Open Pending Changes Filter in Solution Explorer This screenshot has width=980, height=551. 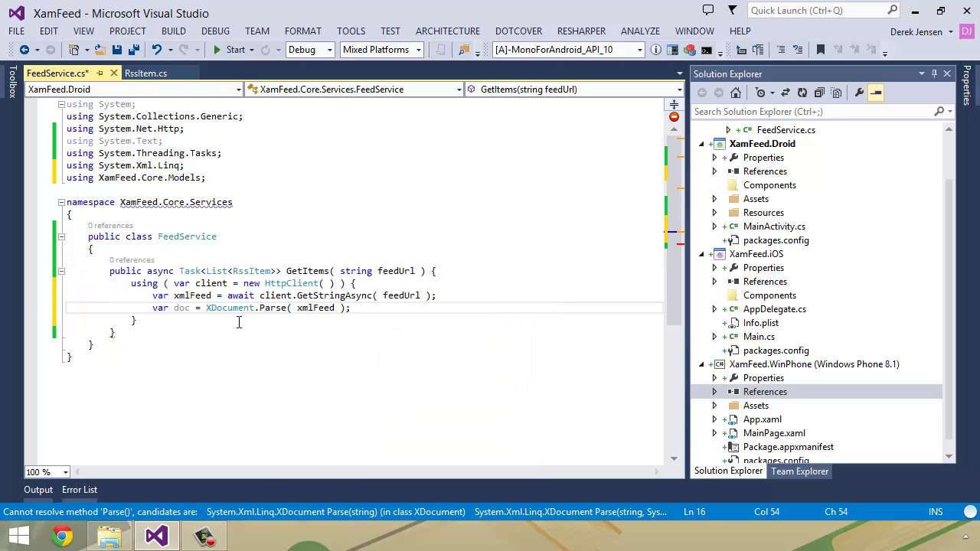click(x=762, y=93)
